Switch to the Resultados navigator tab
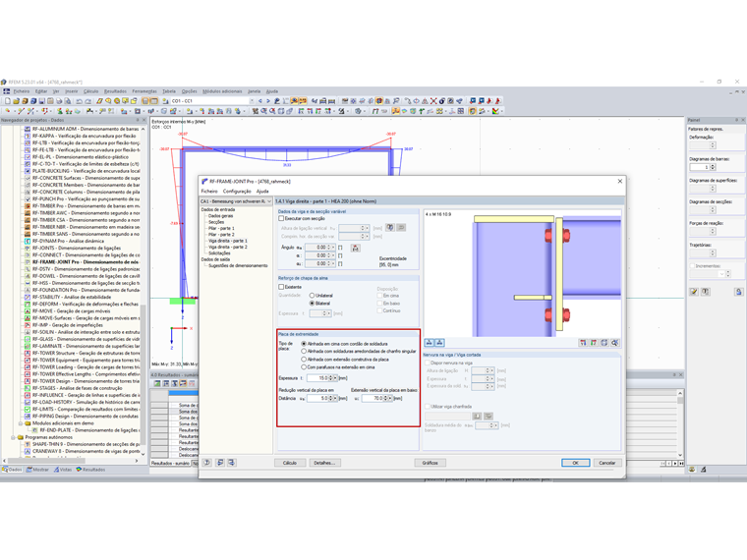747x560 pixels. click(x=90, y=470)
